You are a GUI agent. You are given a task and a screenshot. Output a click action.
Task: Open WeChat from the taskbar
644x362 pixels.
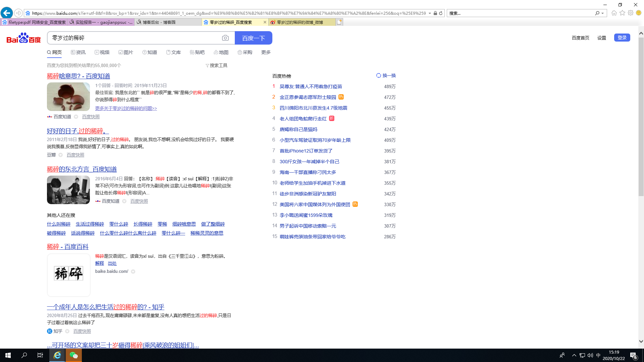pos(73,355)
